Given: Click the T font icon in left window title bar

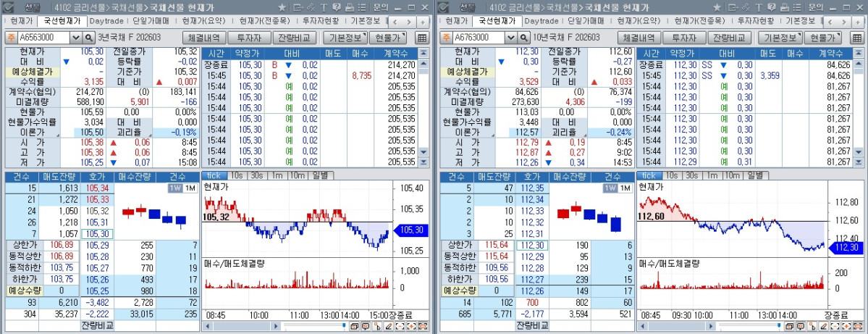Looking at the screenshot, I should click(324, 7).
